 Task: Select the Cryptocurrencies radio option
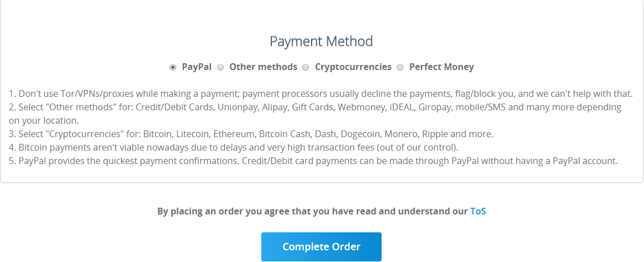(305, 67)
